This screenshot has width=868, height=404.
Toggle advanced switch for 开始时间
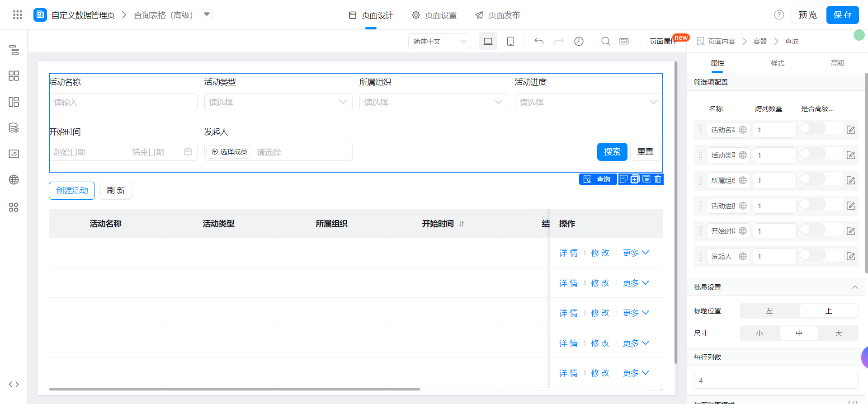point(812,230)
